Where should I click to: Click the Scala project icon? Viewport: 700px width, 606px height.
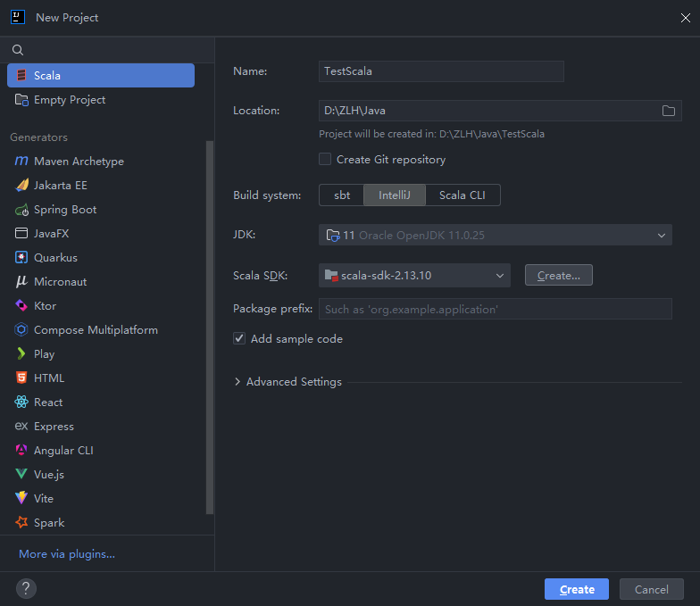[21, 75]
